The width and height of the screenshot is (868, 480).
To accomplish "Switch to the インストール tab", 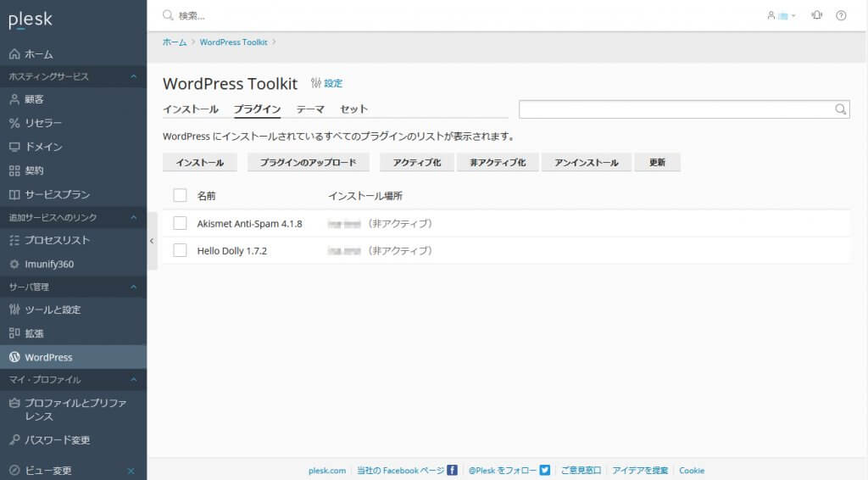I will (191, 109).
